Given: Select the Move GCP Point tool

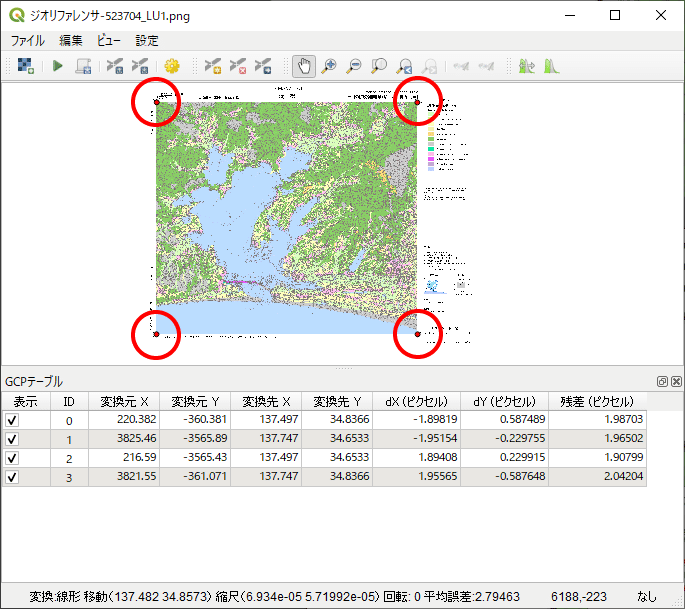Looking at the screenshot, I should coord(263,66).
